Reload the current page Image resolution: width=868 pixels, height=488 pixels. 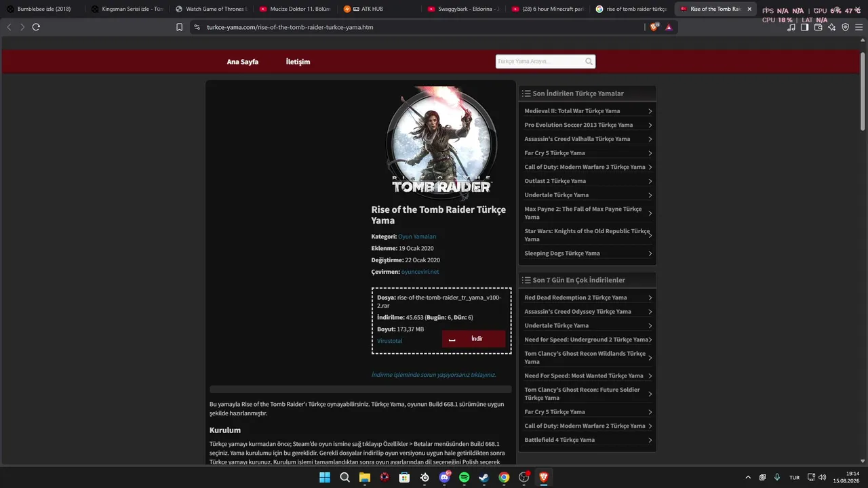point(36,27)
